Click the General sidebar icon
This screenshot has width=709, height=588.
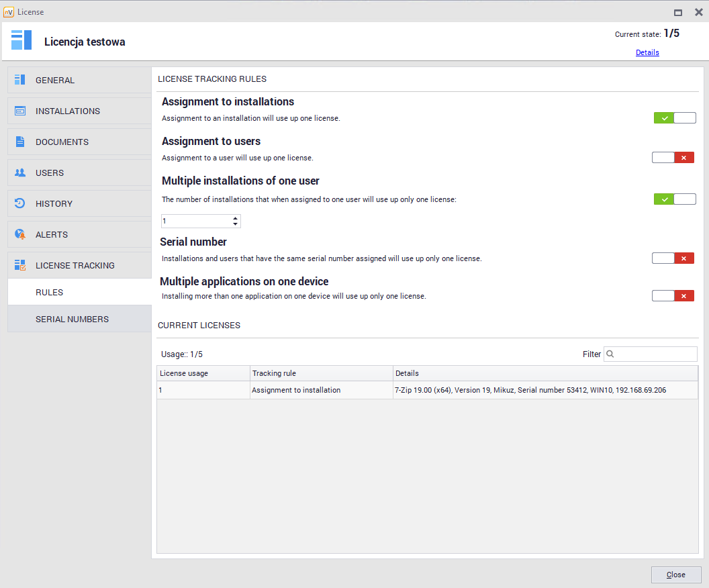click(x=20, y=80)
